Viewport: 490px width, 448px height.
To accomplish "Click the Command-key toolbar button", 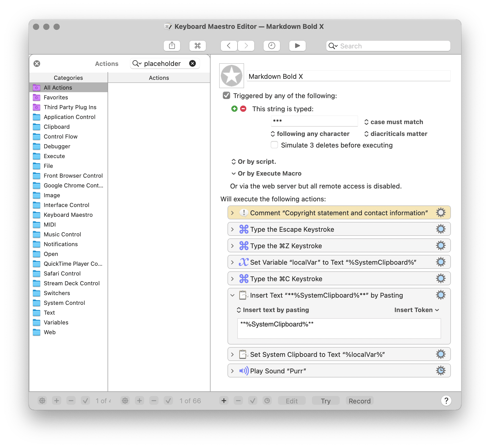I will pyautogui.click(x=197, y=46).
